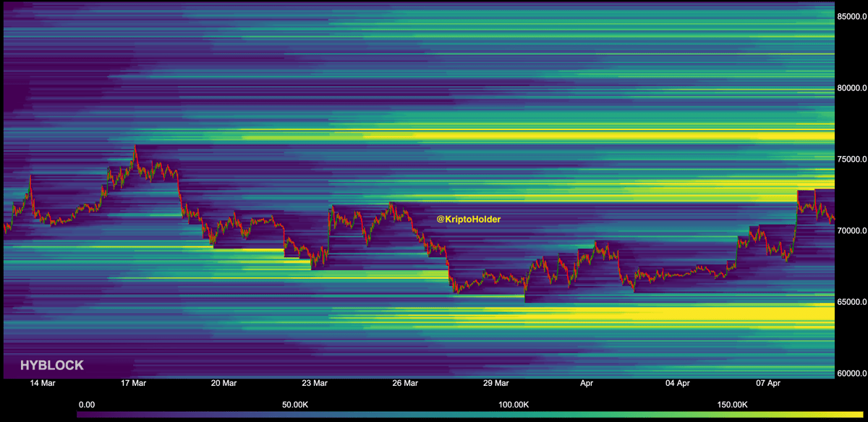Click the 04 Apr date label
Image resolution: width=868 pixels, height=422 pixels.
pos(678,384)
